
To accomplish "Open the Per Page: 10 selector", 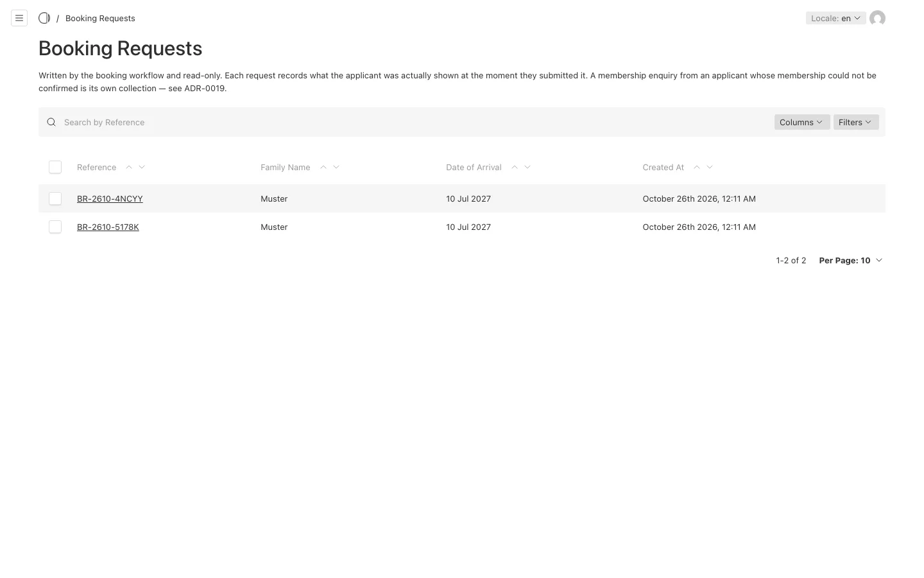I will point(851,260).
